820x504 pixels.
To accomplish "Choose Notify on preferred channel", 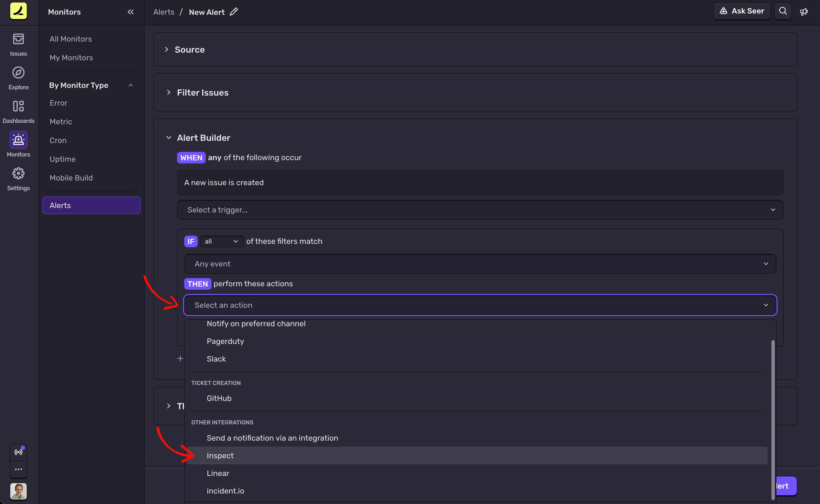I will tap(477, 324).
